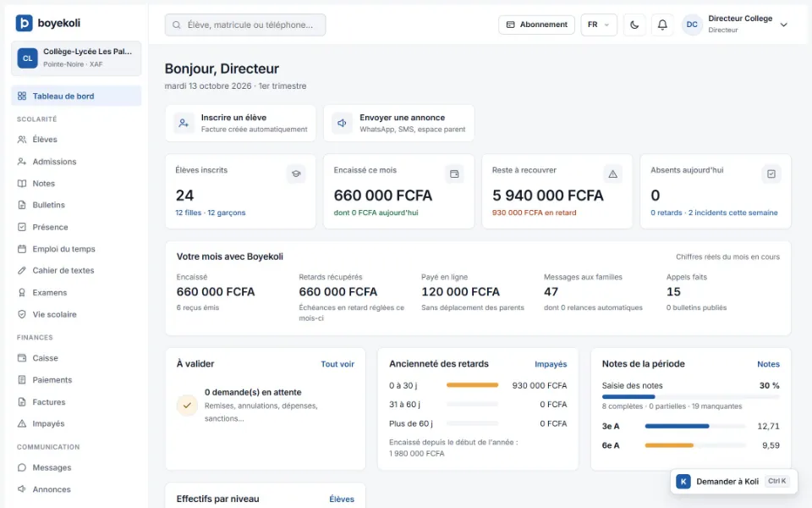
Task: Navigate to sidebar Notes page
Action: coord(76,184)
